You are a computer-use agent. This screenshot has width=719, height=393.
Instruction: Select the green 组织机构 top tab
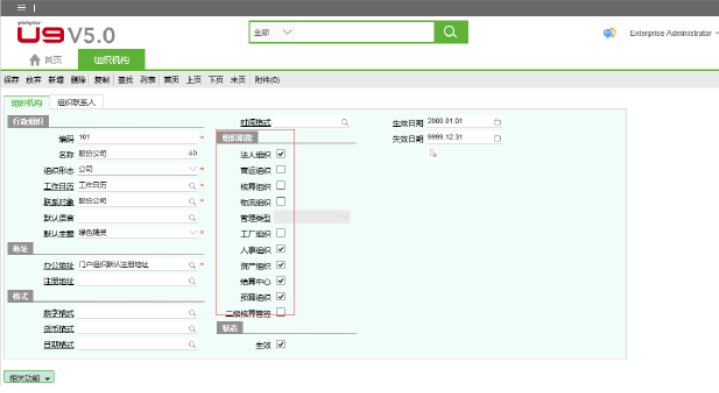click(111, 60)
